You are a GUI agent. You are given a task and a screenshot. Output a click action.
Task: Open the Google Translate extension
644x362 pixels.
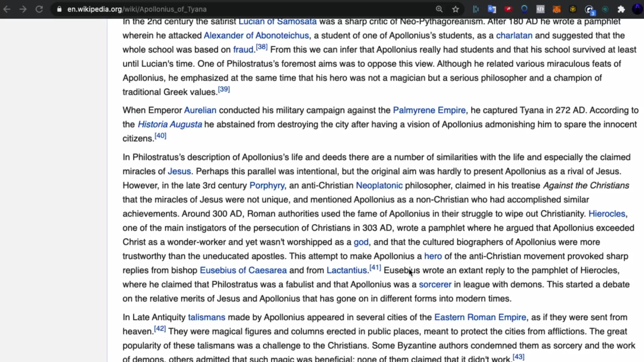click(492, 9)
